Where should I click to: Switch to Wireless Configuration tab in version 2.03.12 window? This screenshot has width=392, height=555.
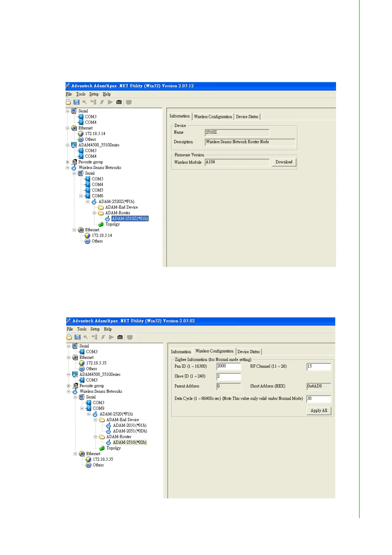213,117
